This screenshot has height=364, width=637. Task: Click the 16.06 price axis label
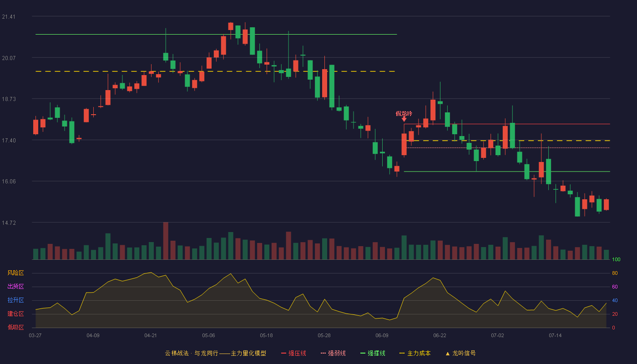9,182
